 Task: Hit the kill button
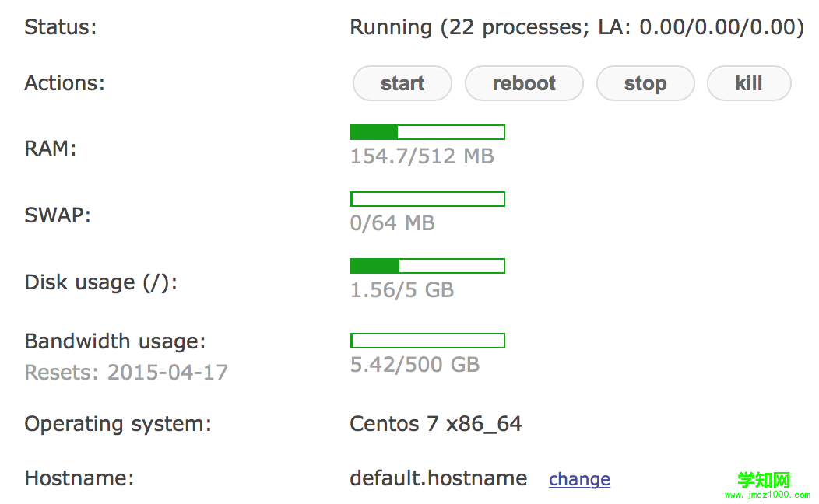[x=748, y=84]
